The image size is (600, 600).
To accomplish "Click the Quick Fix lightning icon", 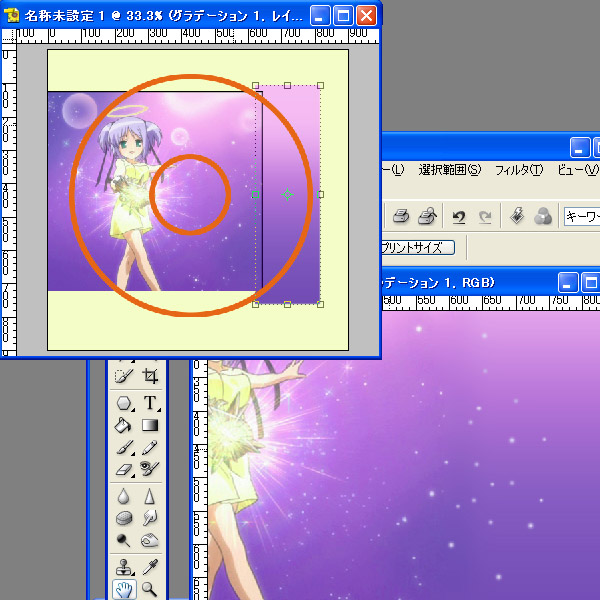I will coord(517,216).
